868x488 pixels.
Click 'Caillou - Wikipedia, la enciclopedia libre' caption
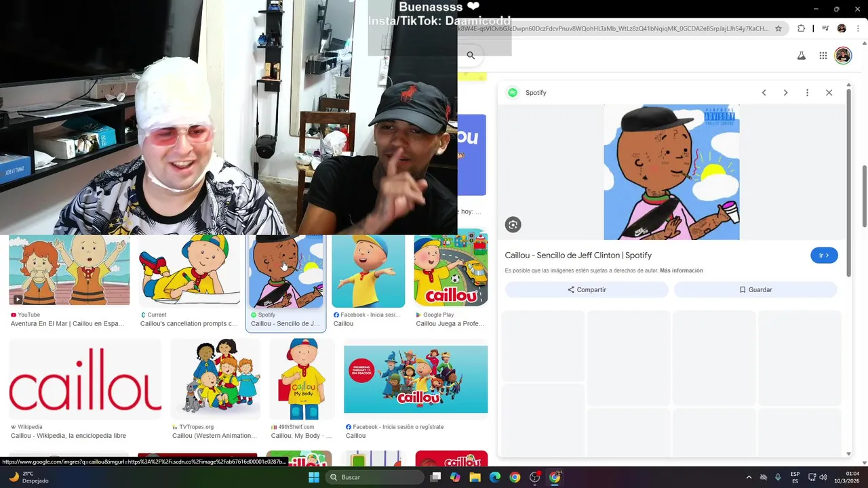(68, 436)
